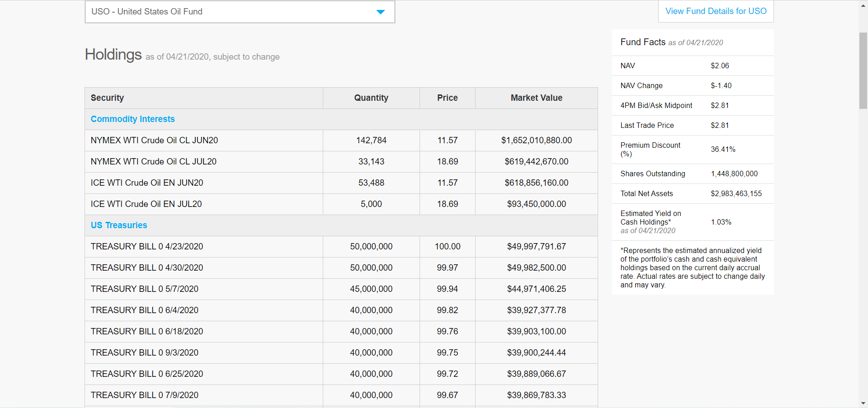Screen dimensions: 868x408
Task: Click the Holdings page heading
Action: [x=113, y=55]
